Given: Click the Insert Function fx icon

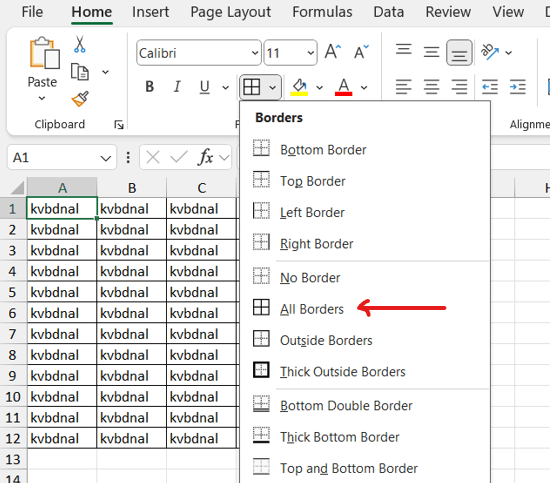Looking at the screenshot, I should tap(206, 157).
